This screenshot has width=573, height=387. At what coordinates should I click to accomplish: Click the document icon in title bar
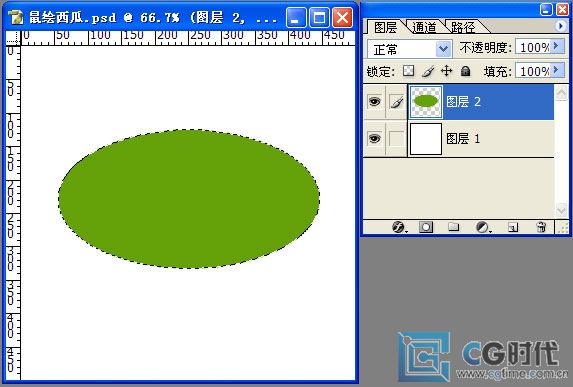tap(15, 17)
